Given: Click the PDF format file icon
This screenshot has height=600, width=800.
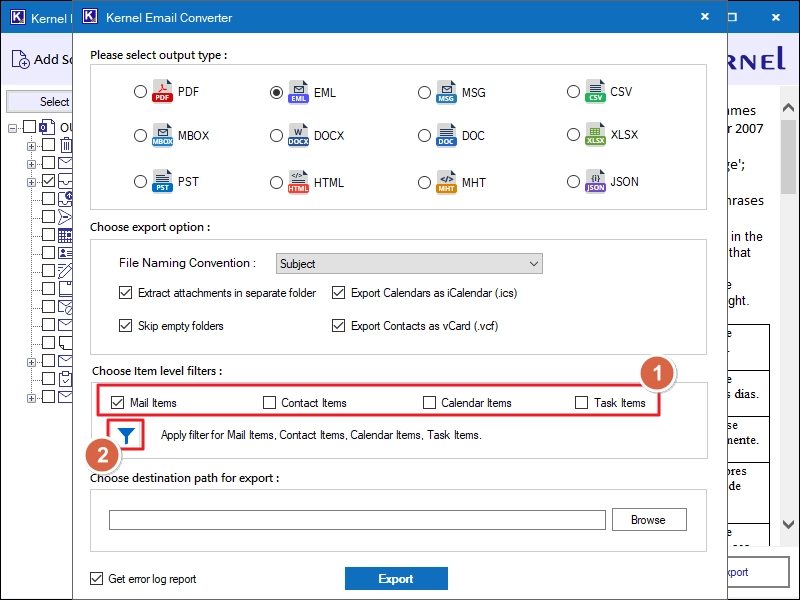Looking at the screenshot, I should click(x=162, y=92).
